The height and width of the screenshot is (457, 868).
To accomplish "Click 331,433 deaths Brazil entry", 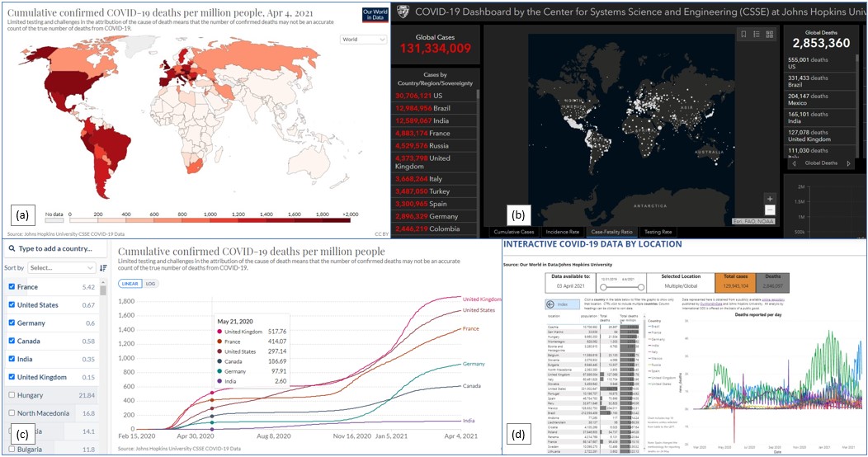I will [820, 81].
